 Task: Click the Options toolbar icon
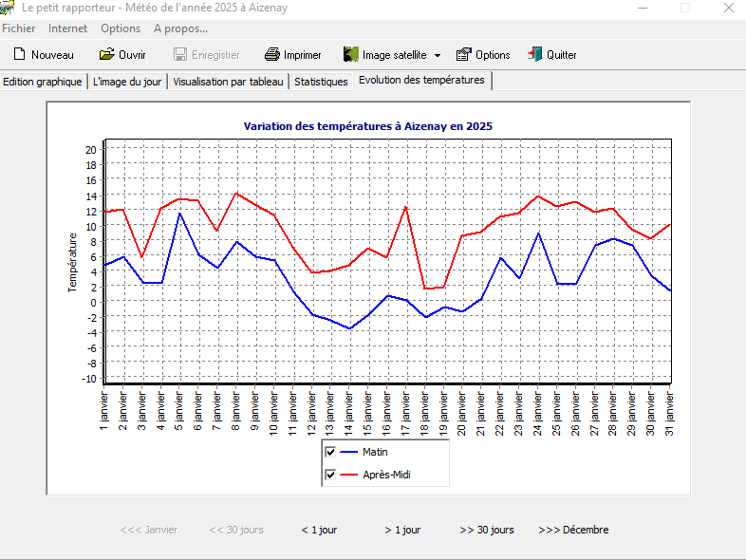(464, 54)
